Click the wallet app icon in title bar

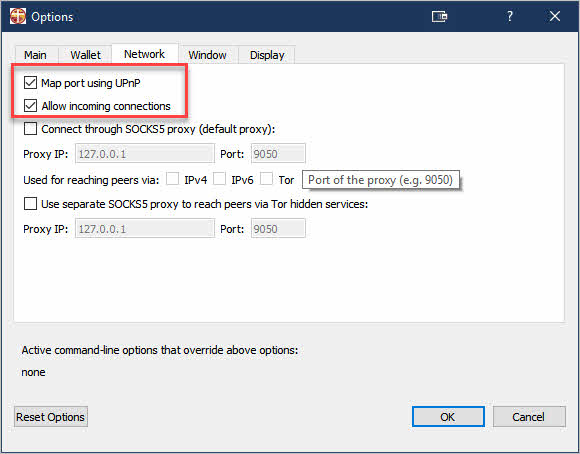[x=18, y=16]
